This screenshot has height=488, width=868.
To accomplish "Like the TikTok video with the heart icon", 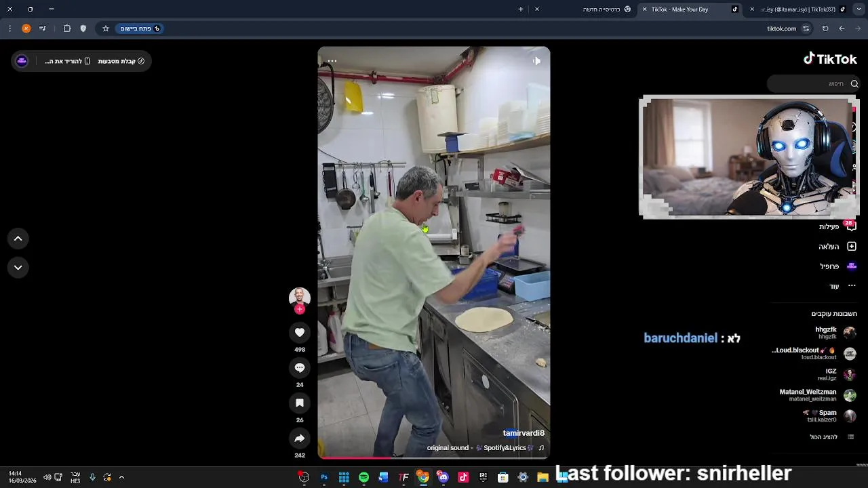I will pos(300,332).
